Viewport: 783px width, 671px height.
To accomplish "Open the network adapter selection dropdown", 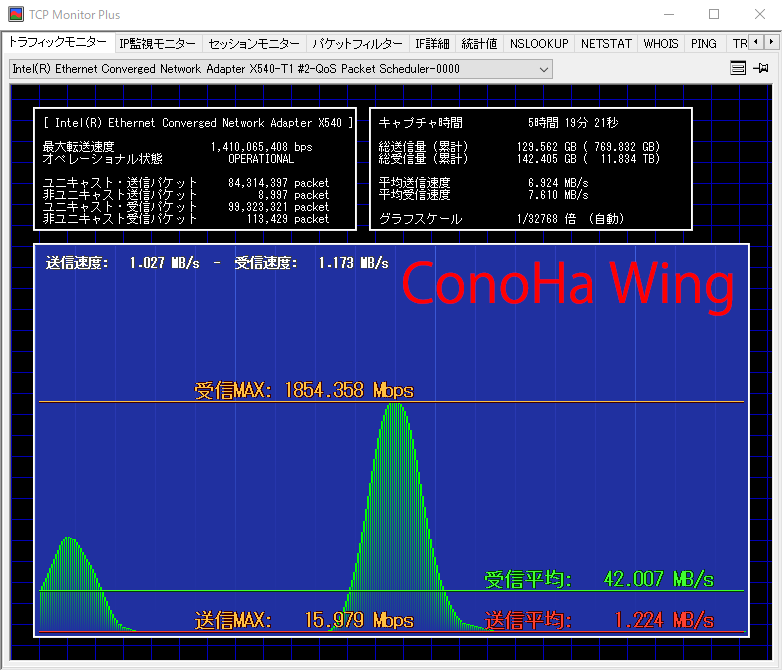I will pyautogui.click(x=280, y=69).
